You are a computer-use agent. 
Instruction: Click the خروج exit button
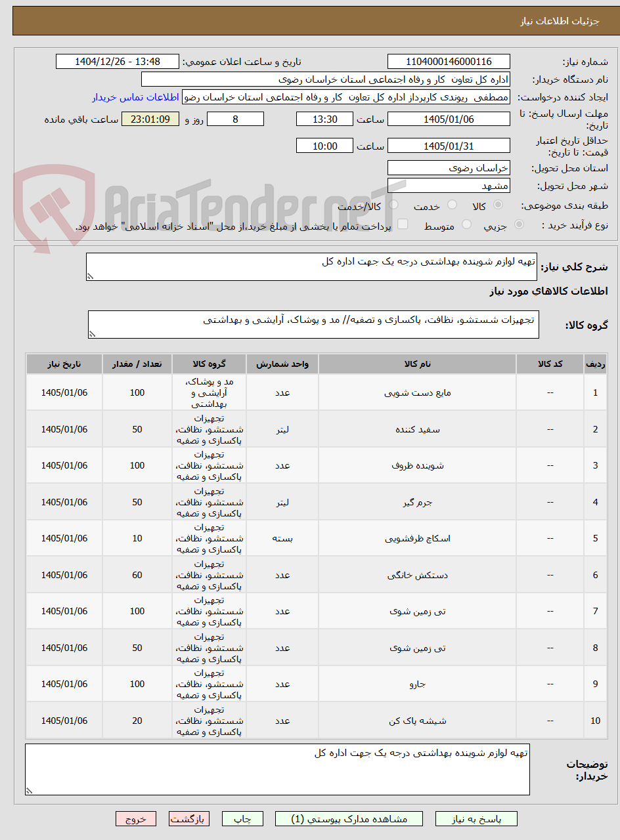[136, 819]
